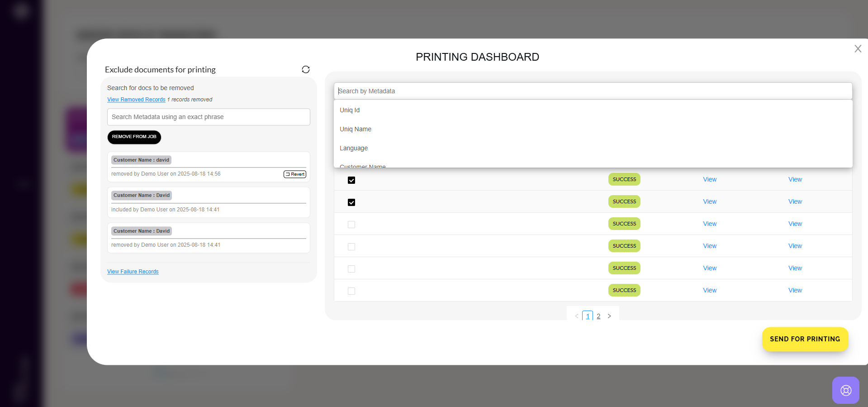This screenshot has height=407, width=868.
Task: Switch to page 2 of results
Action: (598, 316)
